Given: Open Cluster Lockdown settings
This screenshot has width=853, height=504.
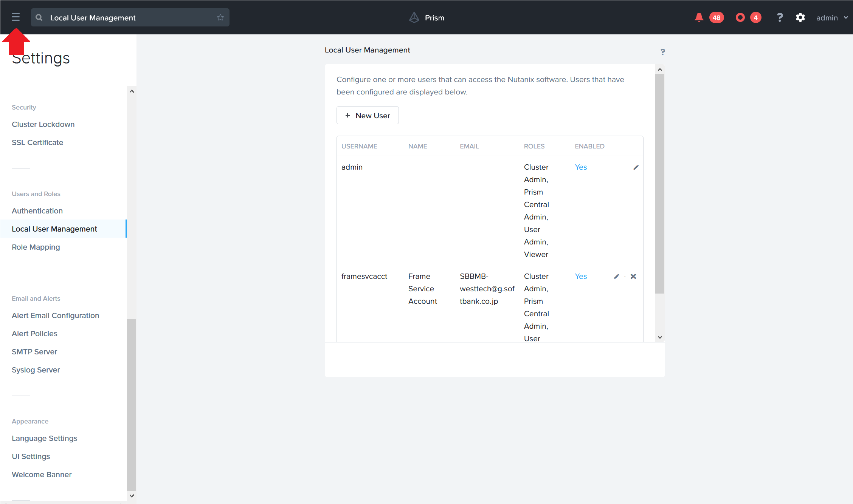Looking at the screenshot, I should 43,124.
